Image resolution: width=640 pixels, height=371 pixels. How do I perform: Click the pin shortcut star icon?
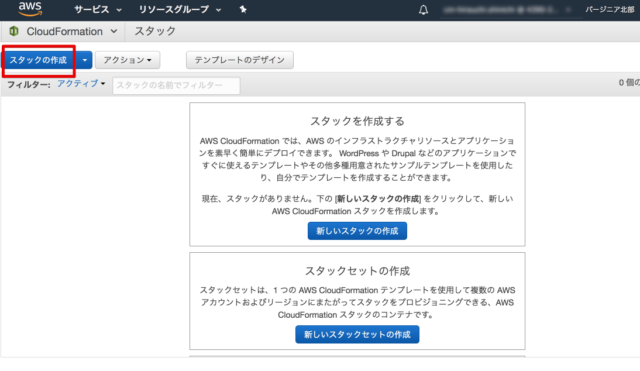(x=243, y=9)
